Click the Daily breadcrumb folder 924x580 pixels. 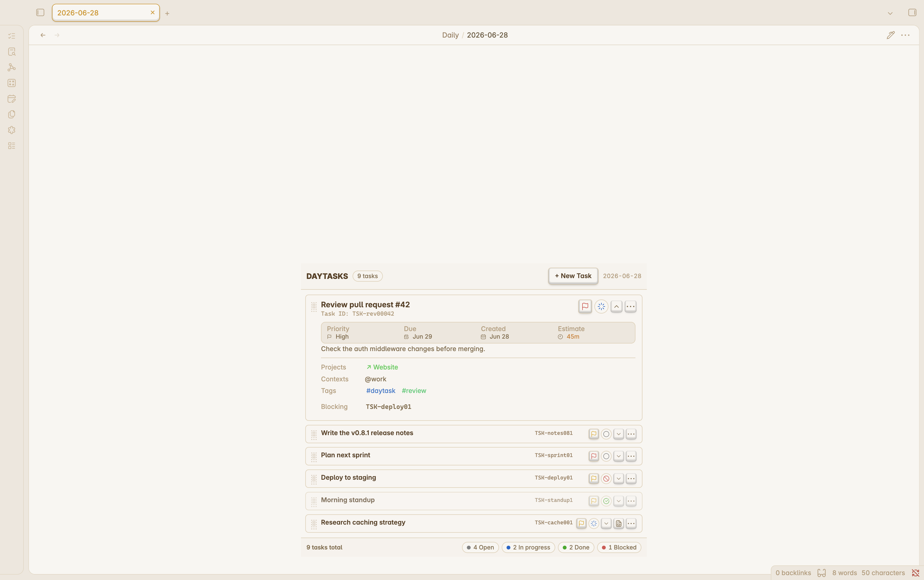point(450,35)
